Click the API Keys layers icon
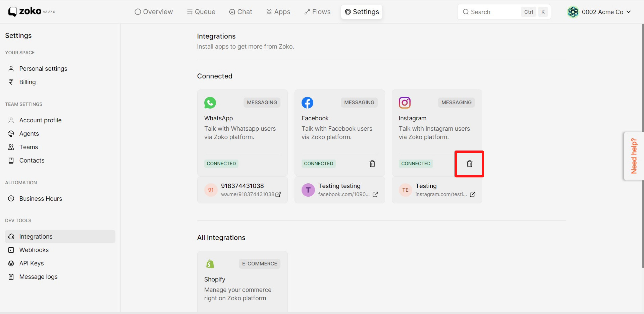 point(11,263)
